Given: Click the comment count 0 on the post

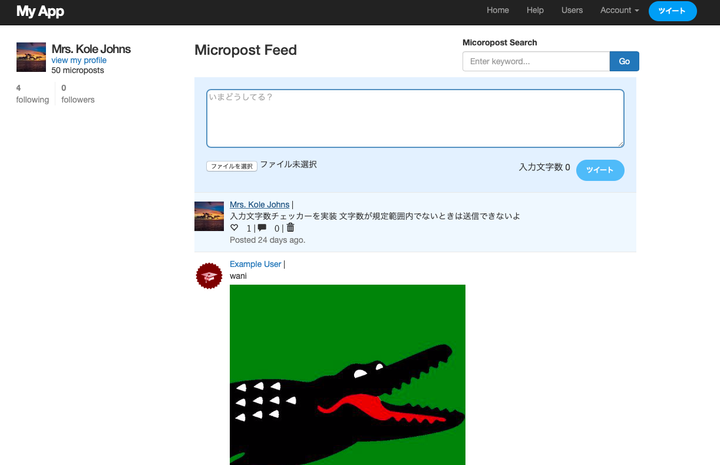Looking at the screenshot, I should 277,228.
